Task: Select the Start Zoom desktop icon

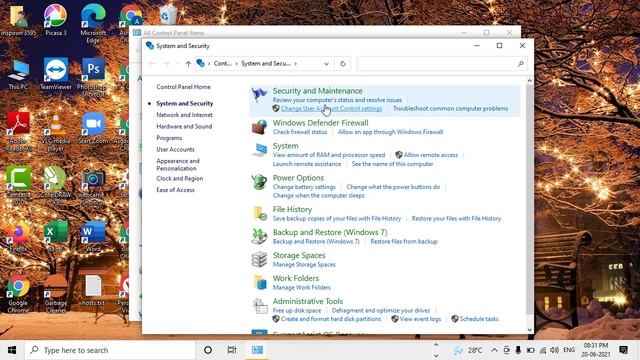Action: pyautogui.click(x=93, y=128)
